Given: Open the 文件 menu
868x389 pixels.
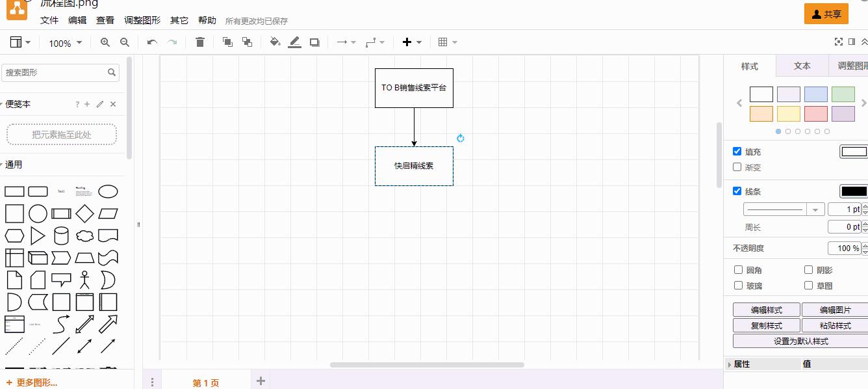Looking at the screenshot, I should [49, 20].
